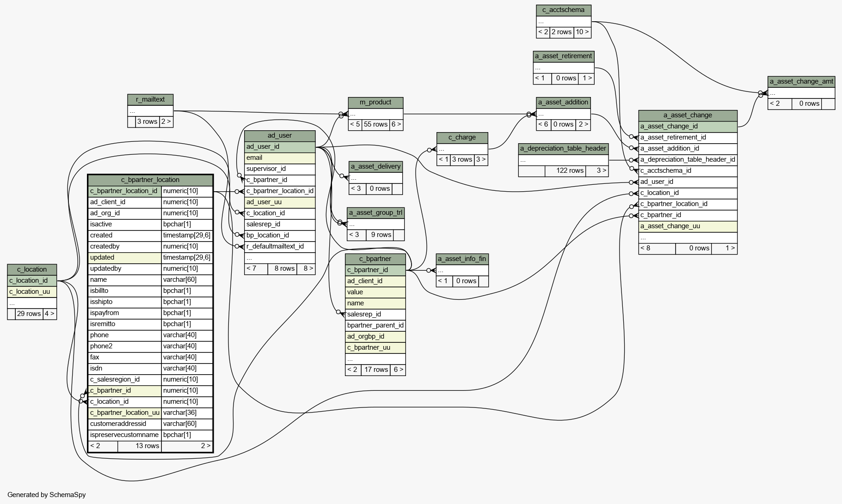Click the 55 rows count in m_product

(x=375, y=125)
